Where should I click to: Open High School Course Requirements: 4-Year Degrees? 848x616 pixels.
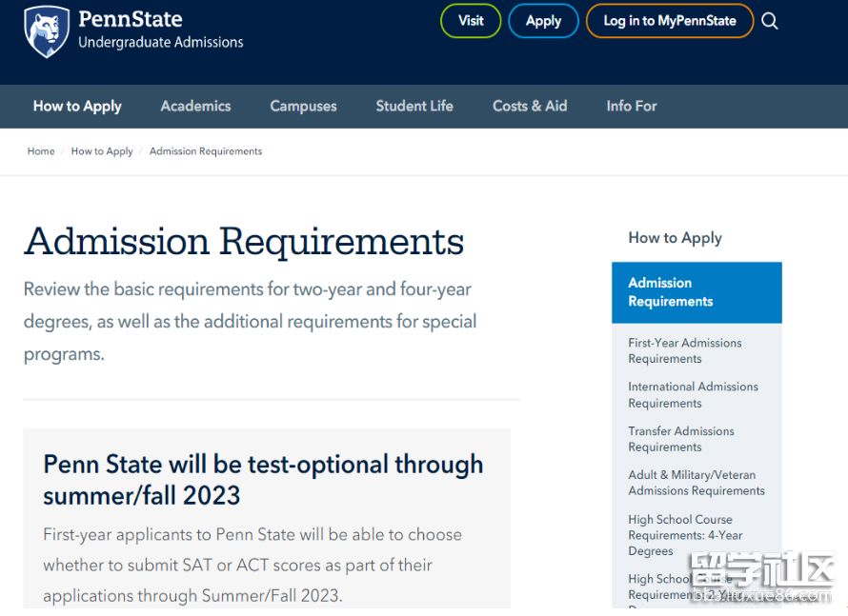(685, 535)
